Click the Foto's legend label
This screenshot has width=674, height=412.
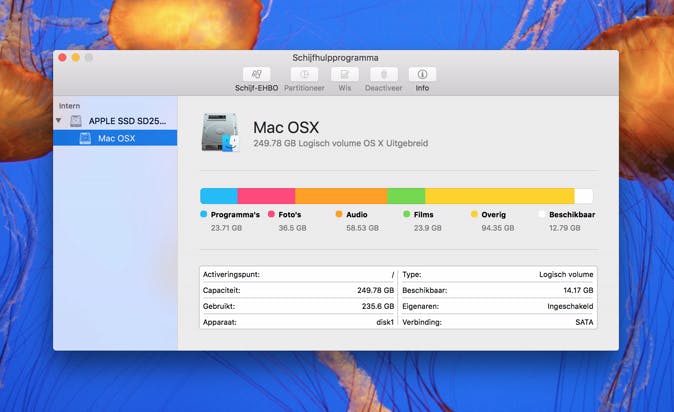pos(290,215)
